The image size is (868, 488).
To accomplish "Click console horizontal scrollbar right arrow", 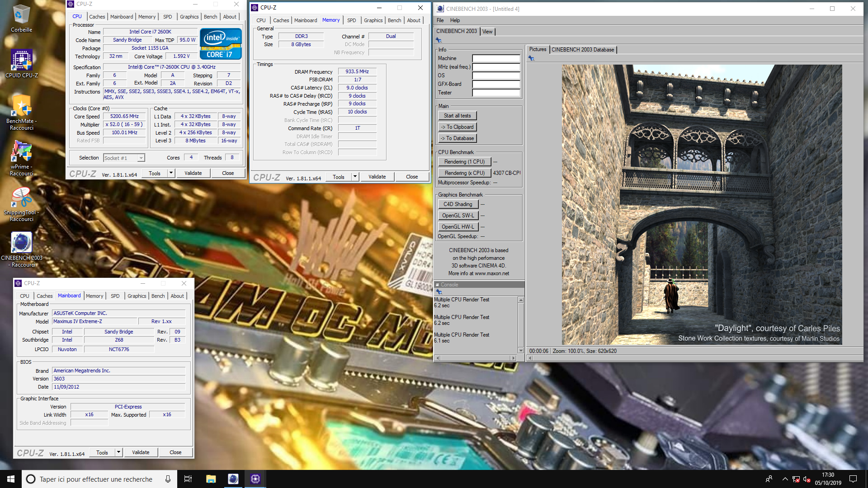I will (x=513, y=358).
